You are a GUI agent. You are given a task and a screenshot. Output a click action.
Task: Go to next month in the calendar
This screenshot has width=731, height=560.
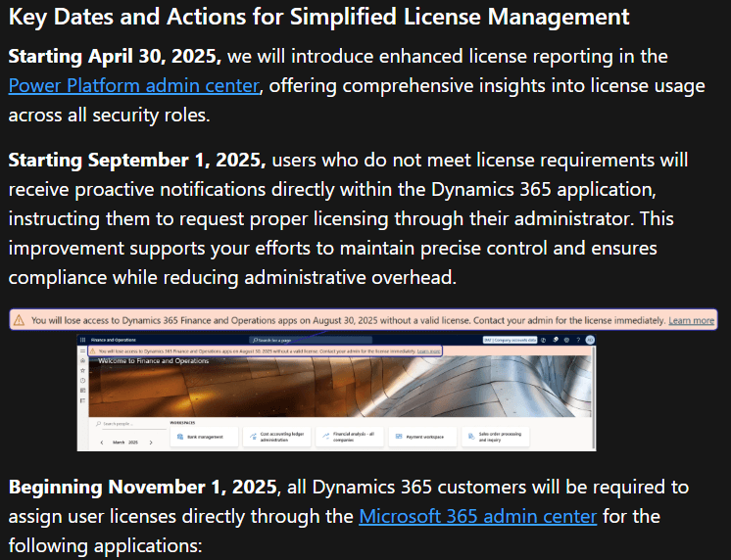coord(150,443)
